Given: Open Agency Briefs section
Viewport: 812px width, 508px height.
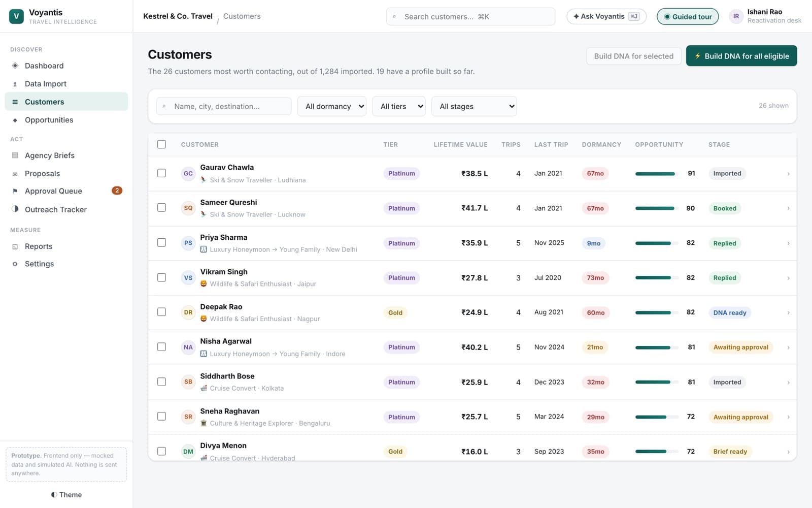Looking at the screenshot, I should click(66, 155).
